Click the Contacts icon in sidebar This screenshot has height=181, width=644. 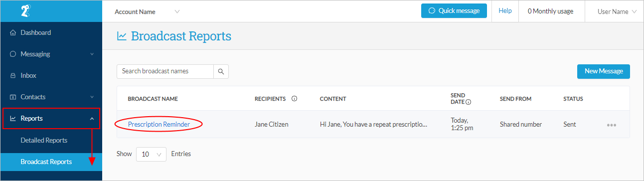pos(13,97)
